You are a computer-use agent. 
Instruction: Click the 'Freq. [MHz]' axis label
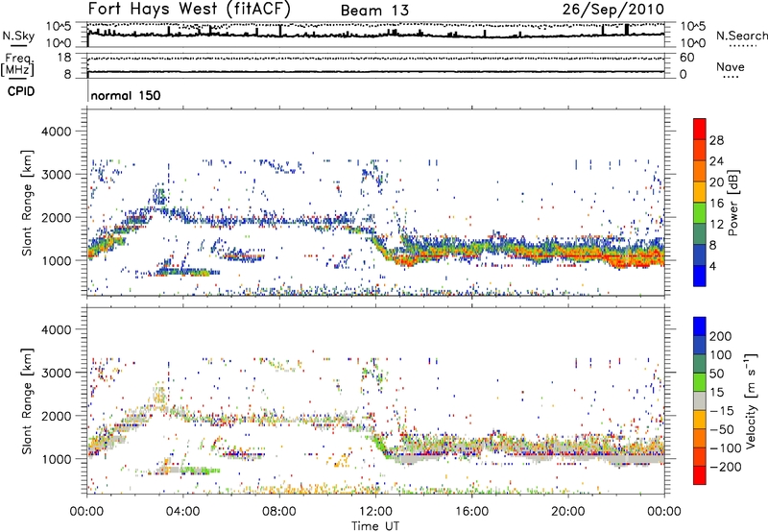point(17,64)
